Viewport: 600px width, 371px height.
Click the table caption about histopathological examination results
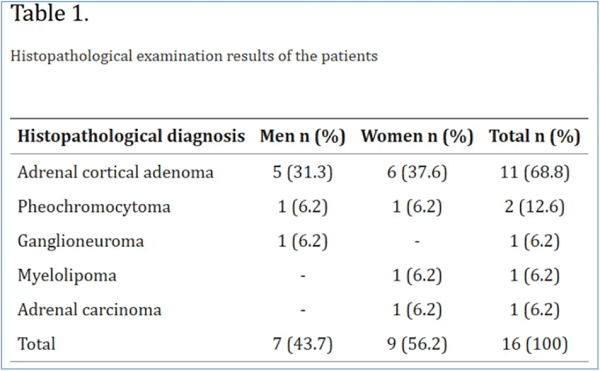pos(194,56)
